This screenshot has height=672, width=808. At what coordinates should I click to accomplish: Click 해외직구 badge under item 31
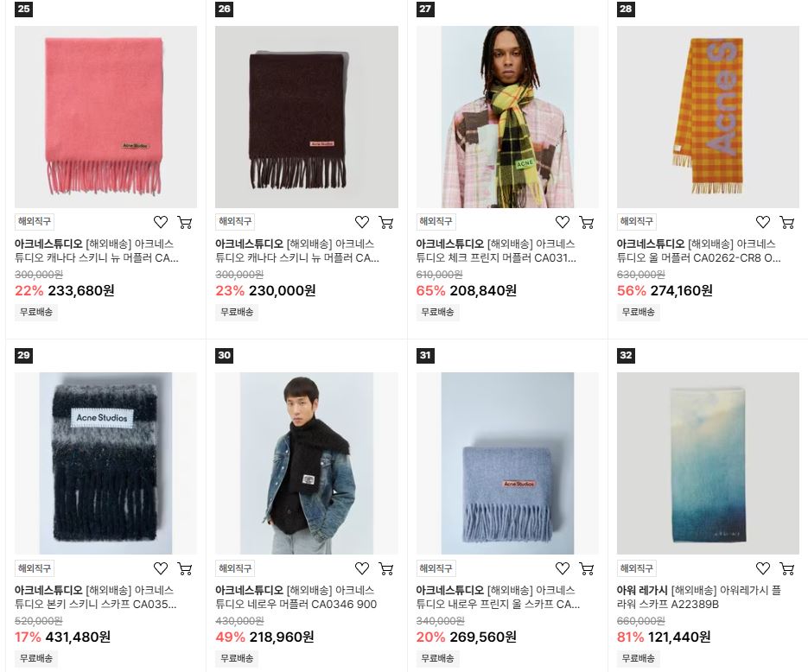[x=436, y=568]
